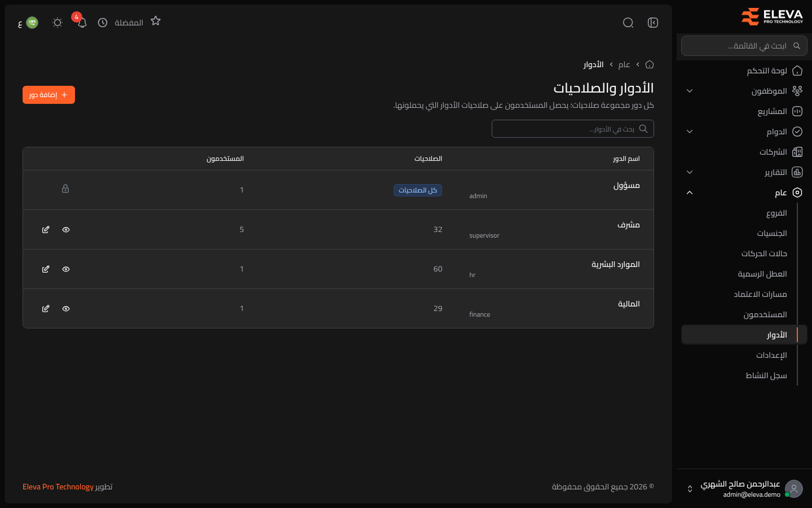View the الموارد البشرية role details
The width and height of the screenshot is (812, 508).
coord(66,269)
